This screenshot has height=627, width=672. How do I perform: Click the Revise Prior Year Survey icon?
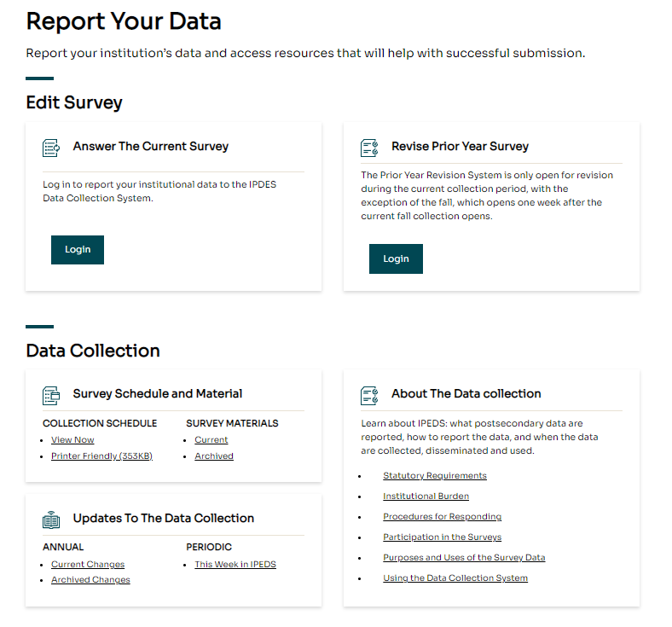(x=369, y=148)
